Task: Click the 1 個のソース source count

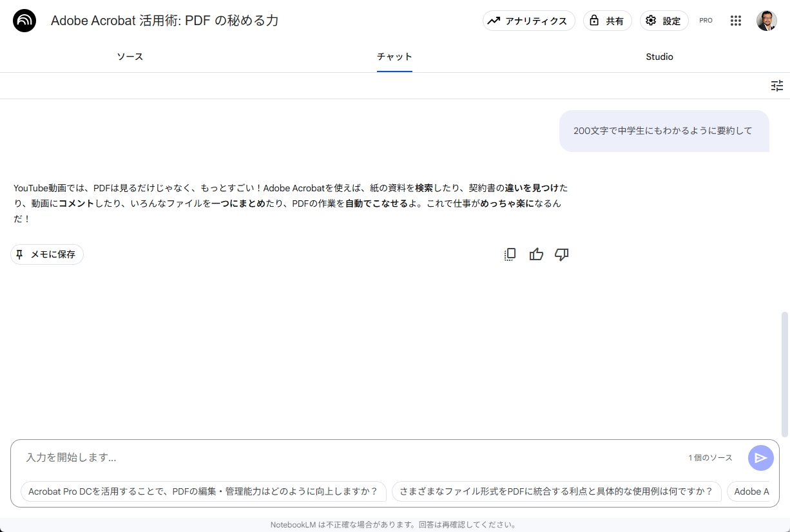Action: coord(710,458)
